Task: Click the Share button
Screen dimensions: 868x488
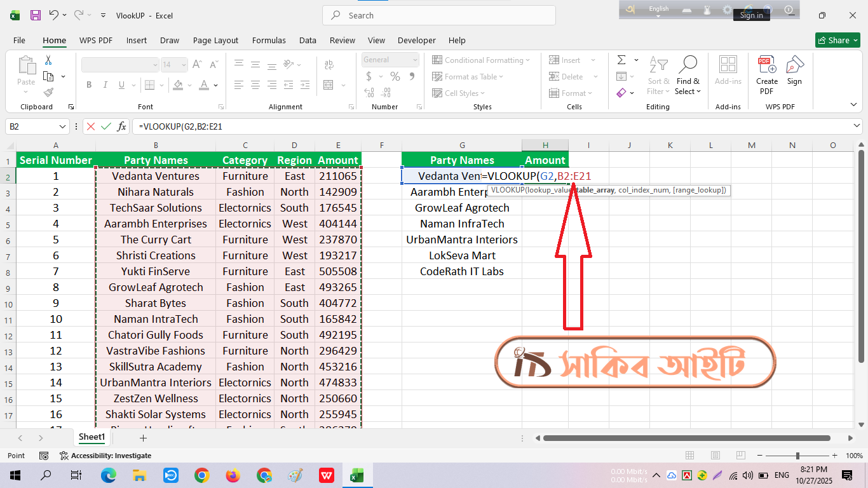Action: tap(837, 40)
